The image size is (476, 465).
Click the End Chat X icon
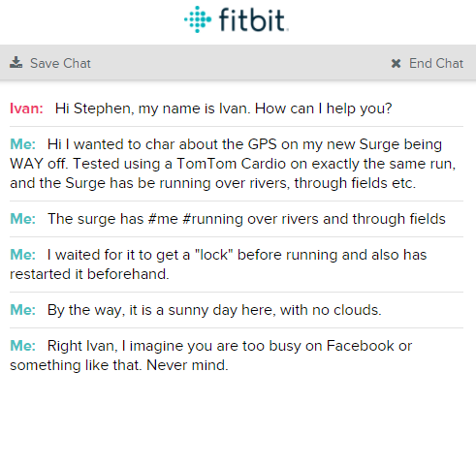[396, 63]
